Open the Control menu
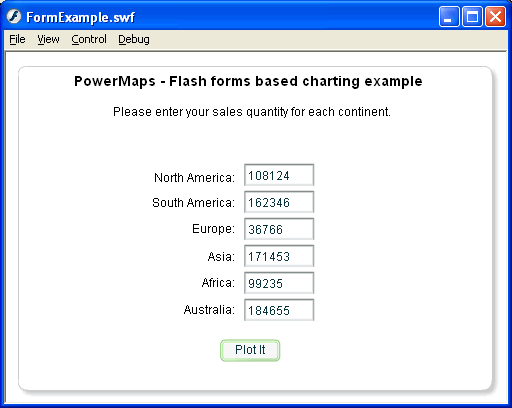The image size is (512, 408). pyautogui.click(x=89, y=39)
